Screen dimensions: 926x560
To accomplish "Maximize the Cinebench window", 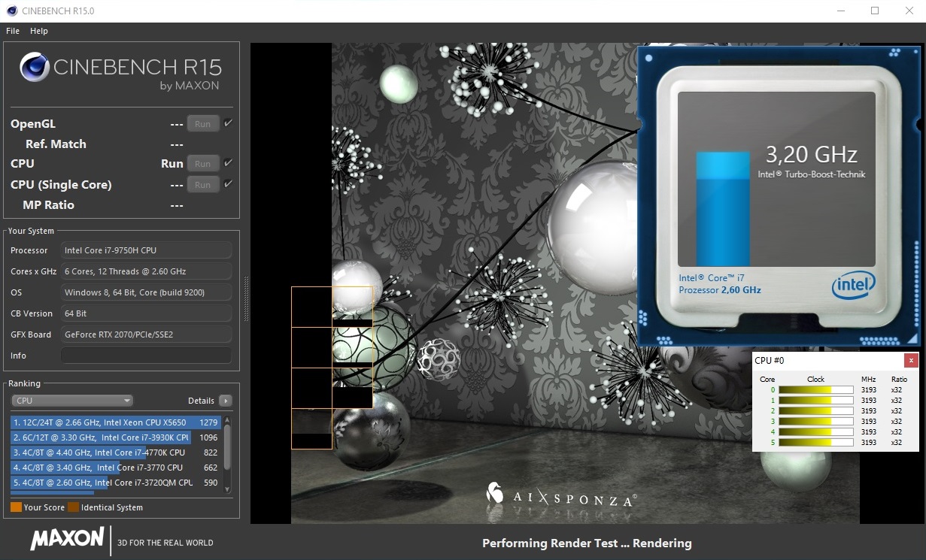I will [875, 11].
